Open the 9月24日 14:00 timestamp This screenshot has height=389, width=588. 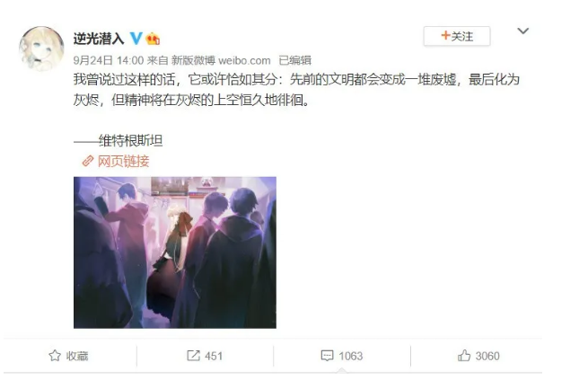109,60
